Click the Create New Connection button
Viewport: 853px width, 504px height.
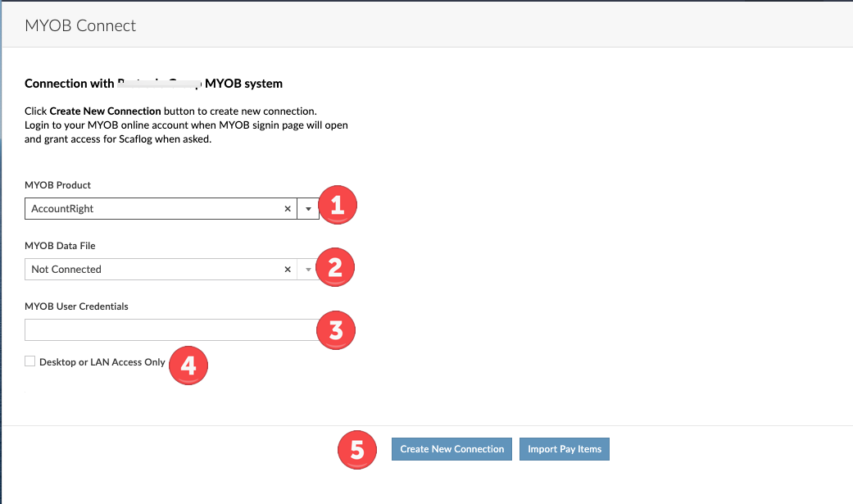tap(451, 449)
